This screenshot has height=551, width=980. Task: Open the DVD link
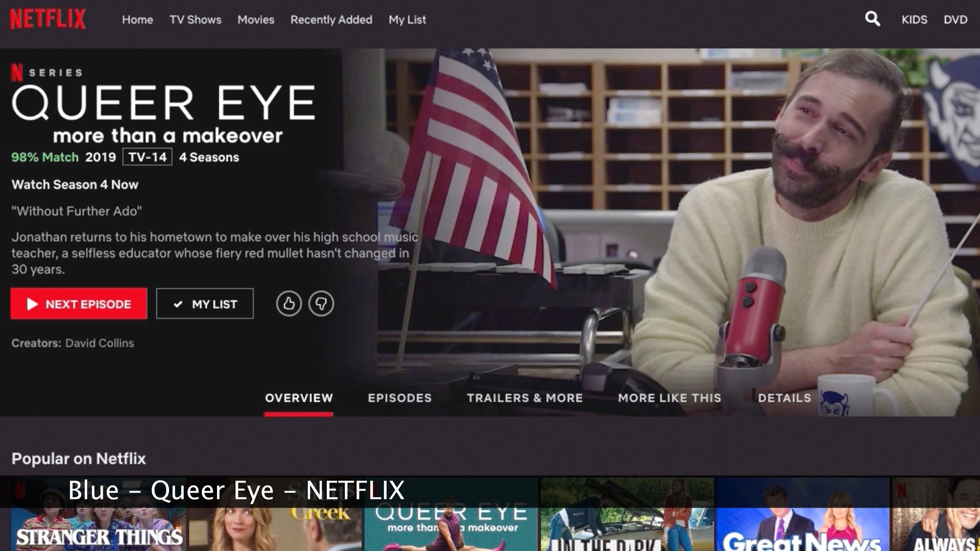[x=955, y=20]
